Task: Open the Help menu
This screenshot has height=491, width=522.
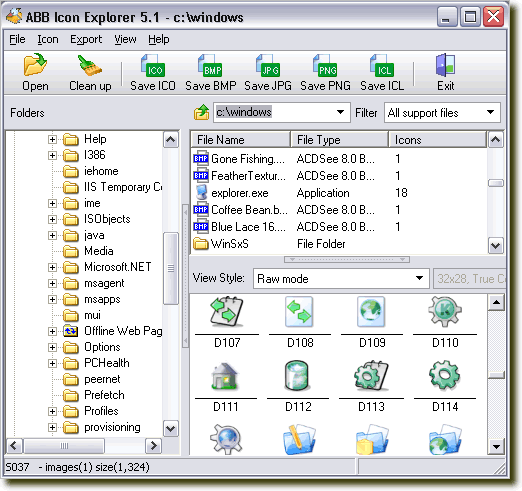Action: [x=159, y=39]
